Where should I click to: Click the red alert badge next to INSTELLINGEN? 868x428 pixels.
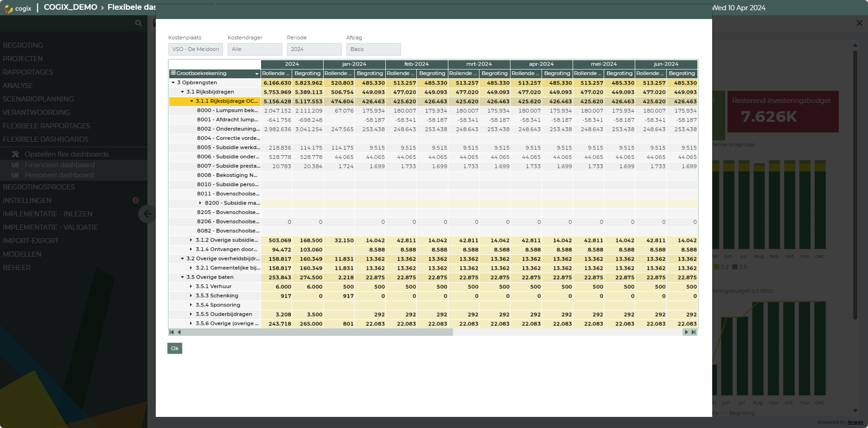(x=136, y=201)
